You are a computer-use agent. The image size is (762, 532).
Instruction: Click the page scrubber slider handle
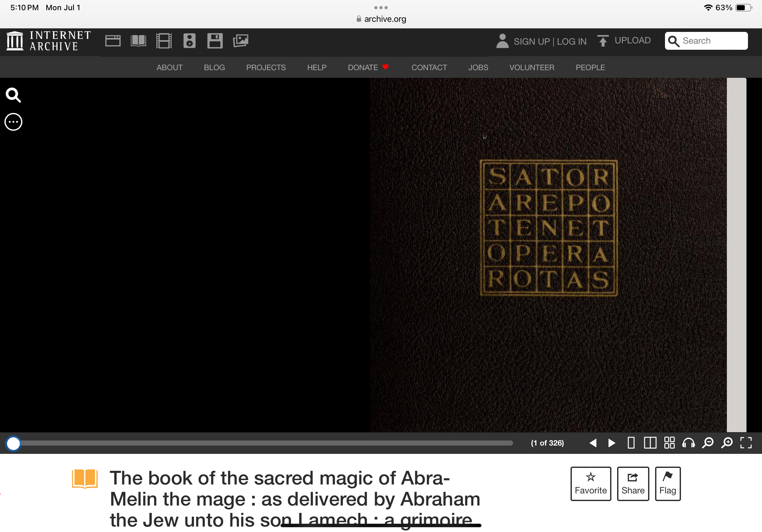(14, 443)
